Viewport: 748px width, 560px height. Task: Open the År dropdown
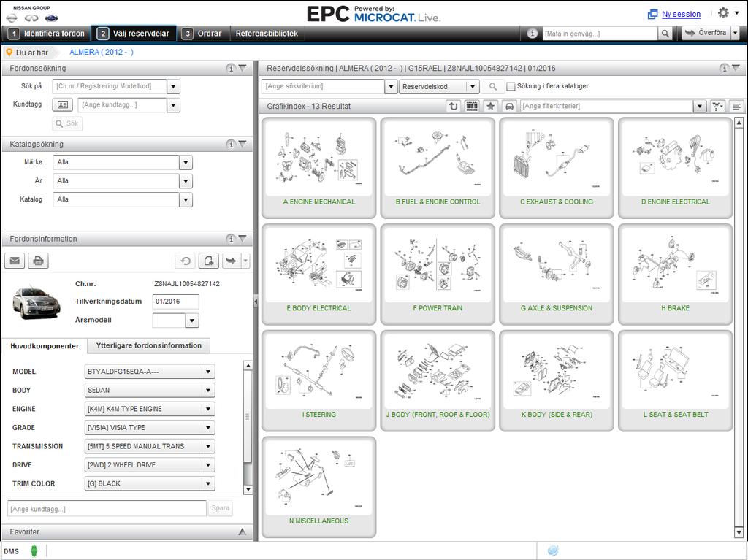(x=186, y=181)
